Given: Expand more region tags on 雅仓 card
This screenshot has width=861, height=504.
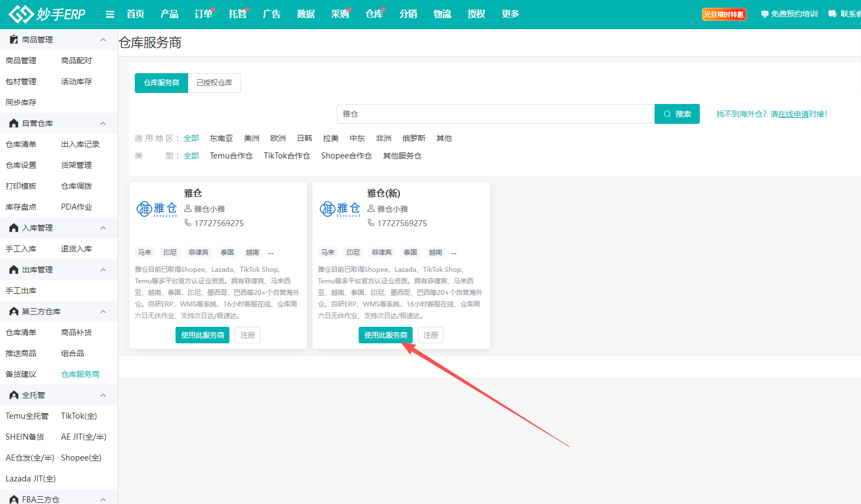Looking at the screenshot, I should pyautogui.click(x=271, y=253).
